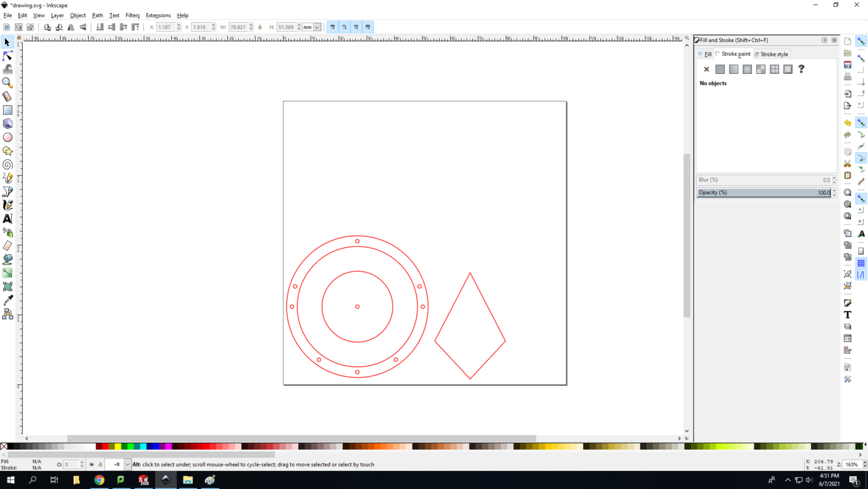Open Chrome from the Windows taskbar
Viewport: 868px width, 489px height.
coord(99,480)
